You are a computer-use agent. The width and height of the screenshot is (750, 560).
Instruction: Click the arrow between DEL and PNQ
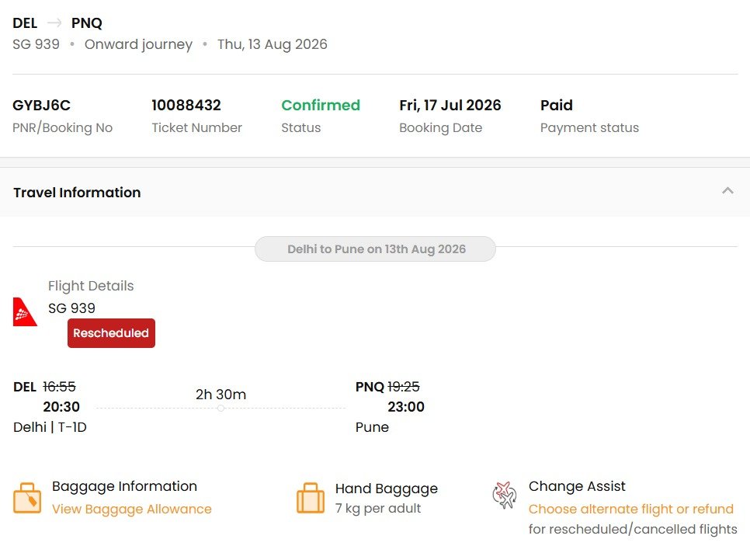tap(54, 23)
